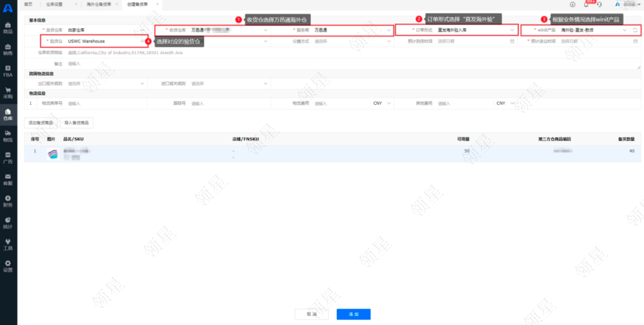Open 财务 (Finance) in the sidebar
The image size is (644, 325).
(8, 201)
